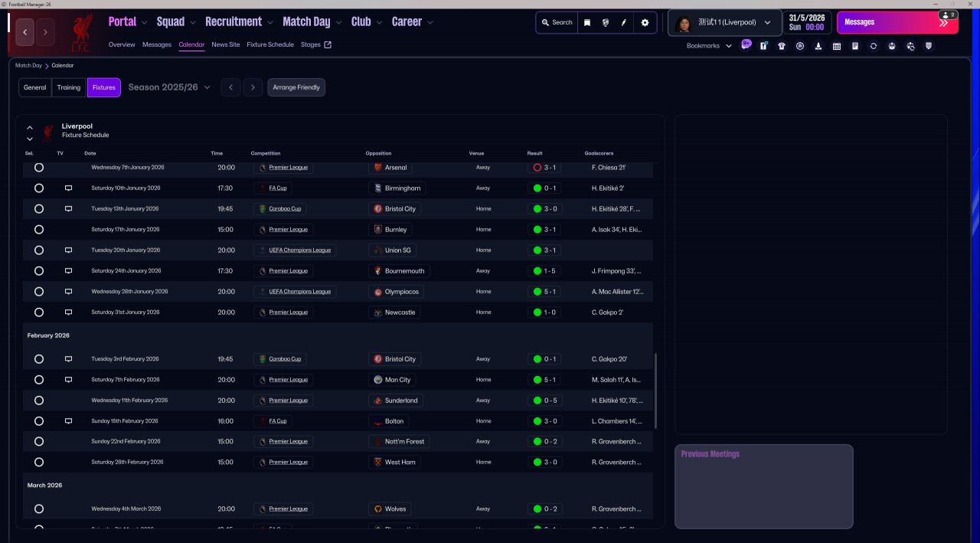
Task: Click the Match Day breadcrumb link
Action: click(x=28, y=66)
